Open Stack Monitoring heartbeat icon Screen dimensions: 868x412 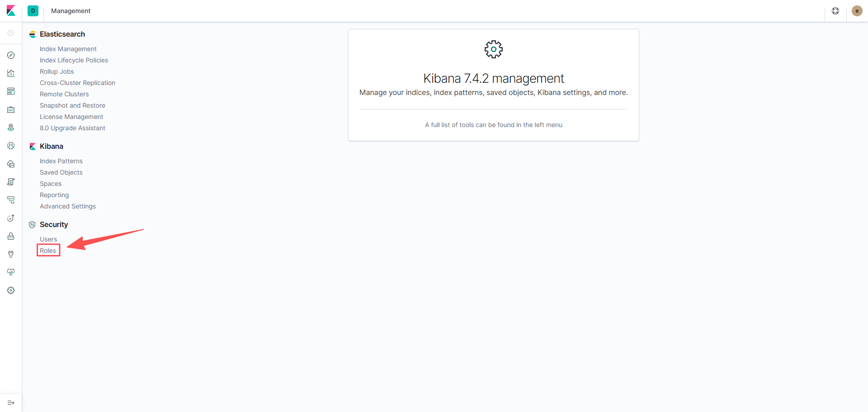pos(11,272)
